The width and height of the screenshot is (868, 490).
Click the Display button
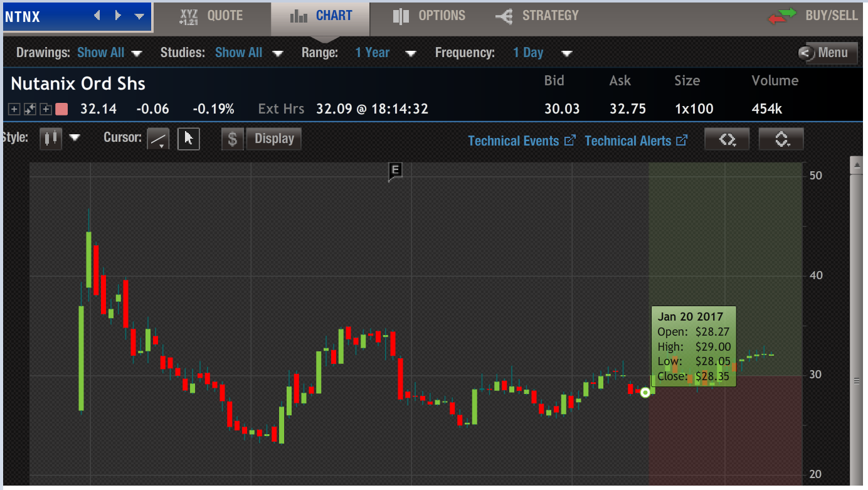[274, 139]
